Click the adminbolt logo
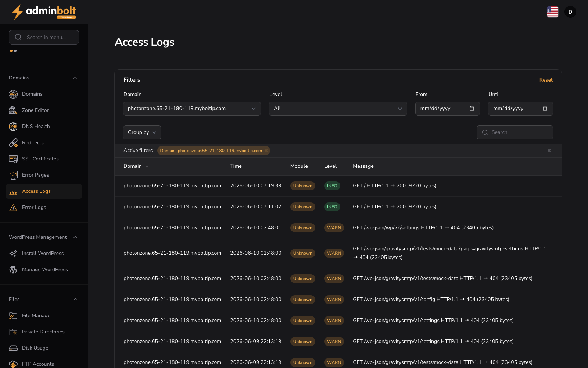This screenshot has width=588, height=368. [44, 12]
